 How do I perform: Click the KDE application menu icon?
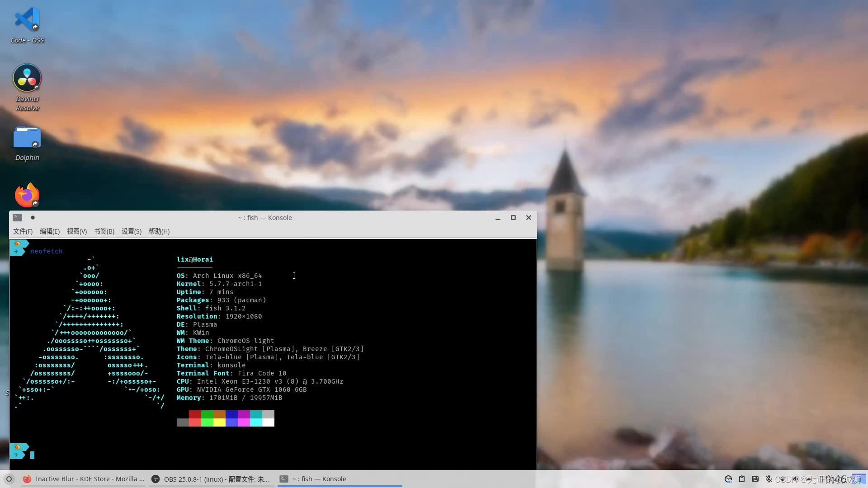coord(9,479)
